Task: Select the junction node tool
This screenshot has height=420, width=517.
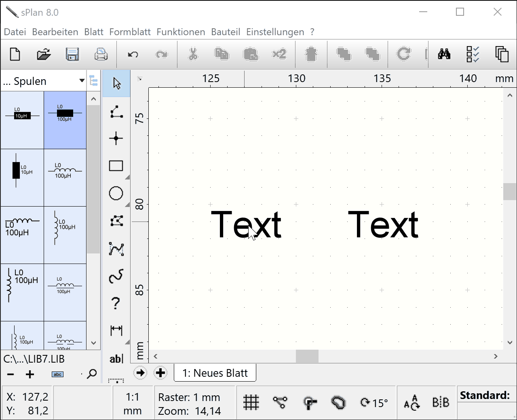Action: click(x=116, y=139)
